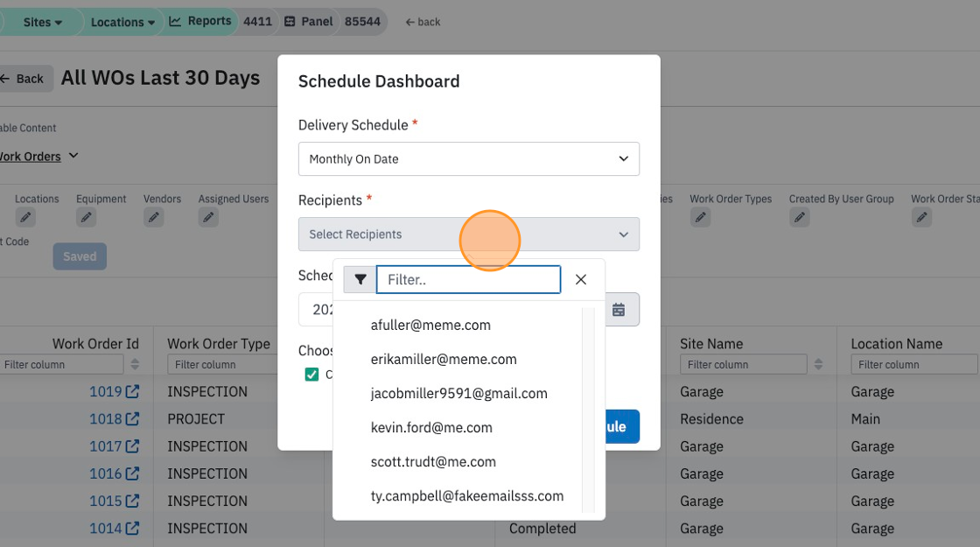Click work order 1018 link
Image resolution: width=980 pixels, height=547 pixels.
coord(106,419)
